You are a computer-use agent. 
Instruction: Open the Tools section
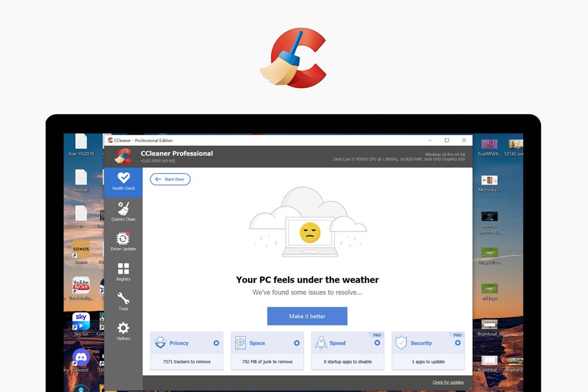coord(123,301)
